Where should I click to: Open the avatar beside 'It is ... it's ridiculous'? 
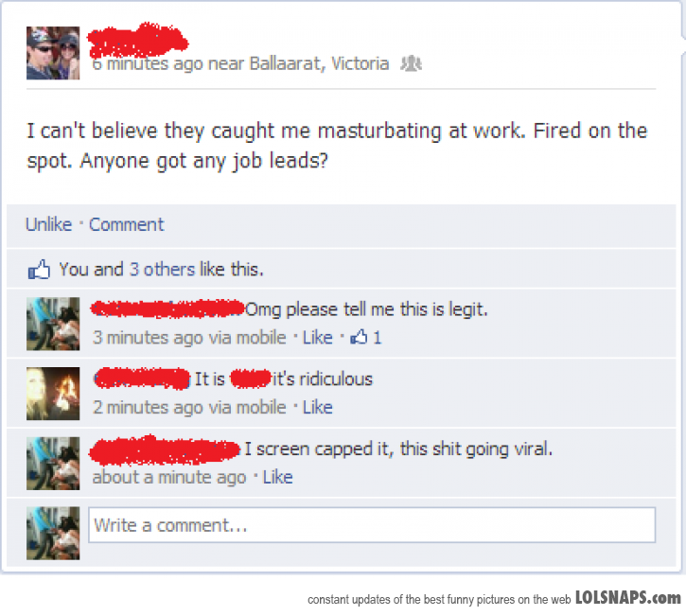pos(53,394)
